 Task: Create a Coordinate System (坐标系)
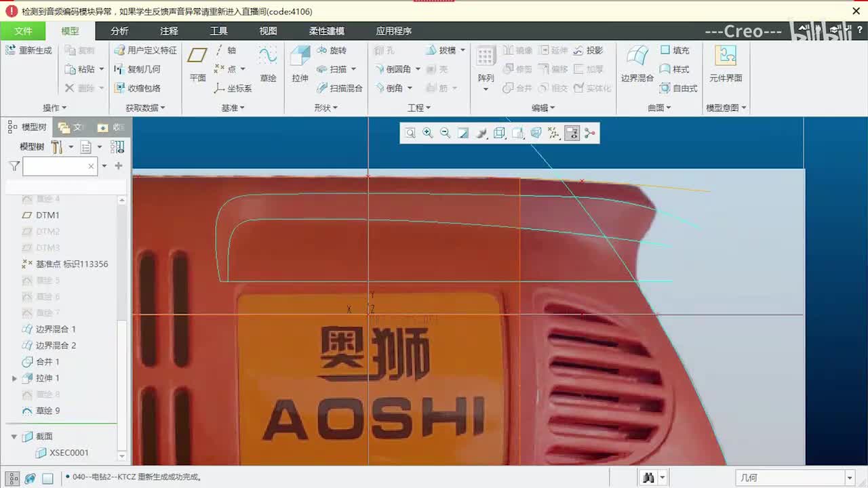coord(233,88)
